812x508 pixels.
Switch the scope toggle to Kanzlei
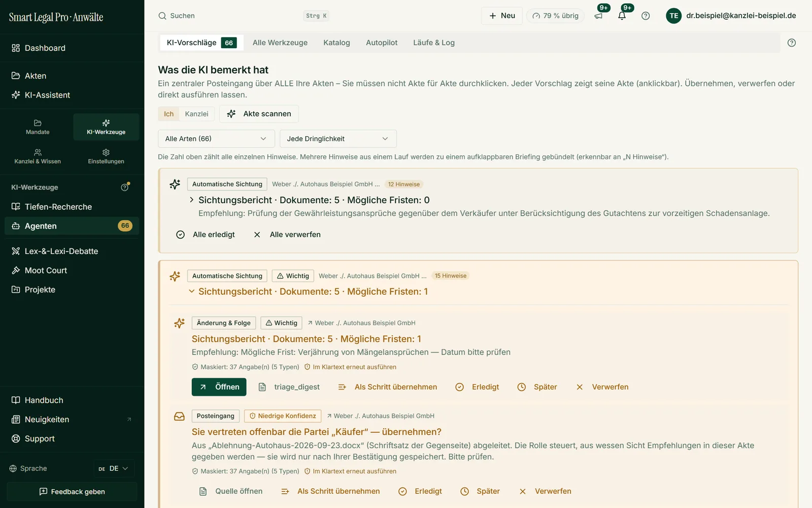[x=196, y=114]
